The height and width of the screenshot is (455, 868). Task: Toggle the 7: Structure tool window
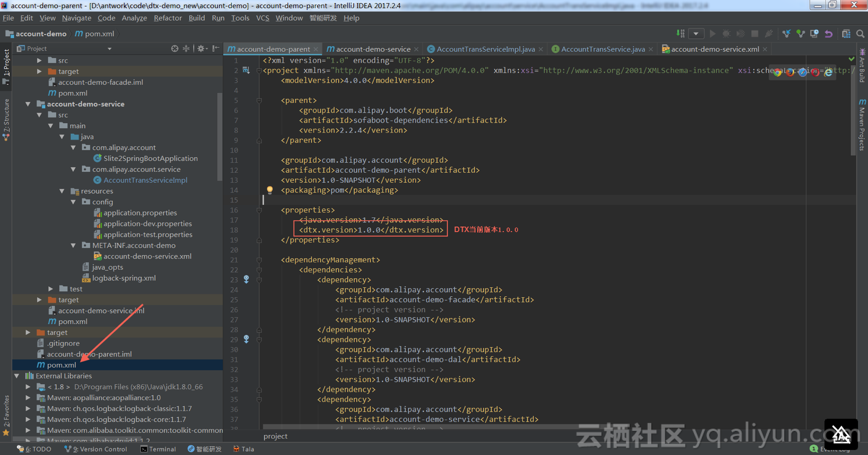tap(6, 120)
